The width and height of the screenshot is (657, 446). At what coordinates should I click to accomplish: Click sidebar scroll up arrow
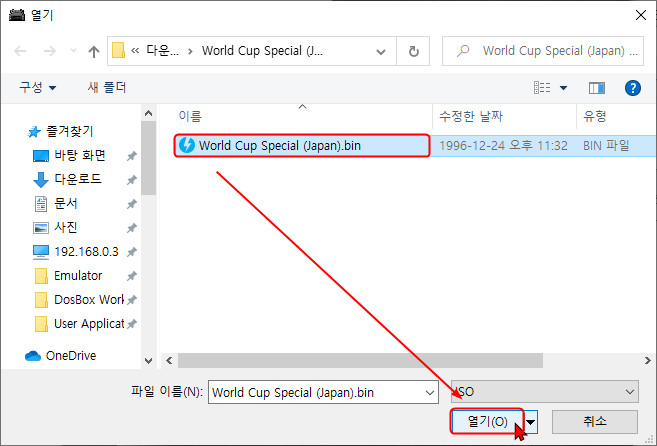click(148, 113)
